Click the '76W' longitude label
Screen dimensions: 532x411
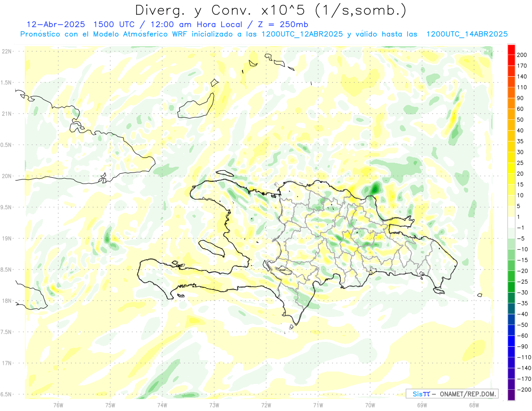click(x=58, y=405)
